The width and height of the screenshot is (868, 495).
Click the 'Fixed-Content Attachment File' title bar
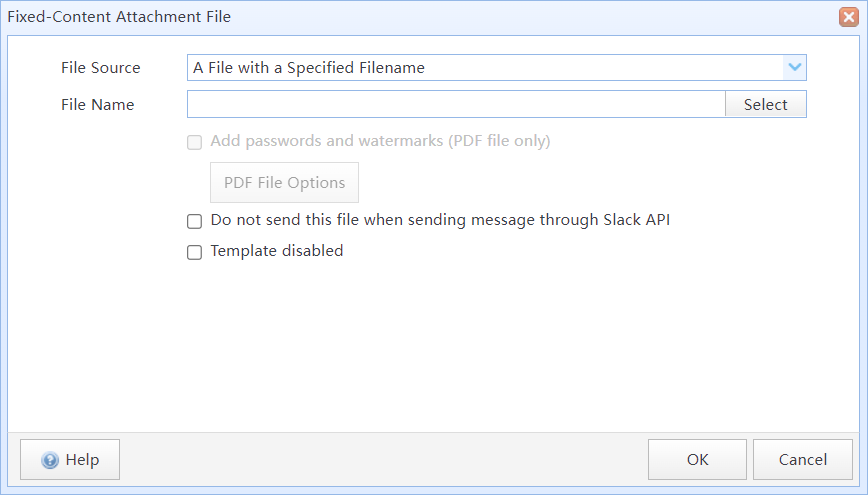point(119,17)
